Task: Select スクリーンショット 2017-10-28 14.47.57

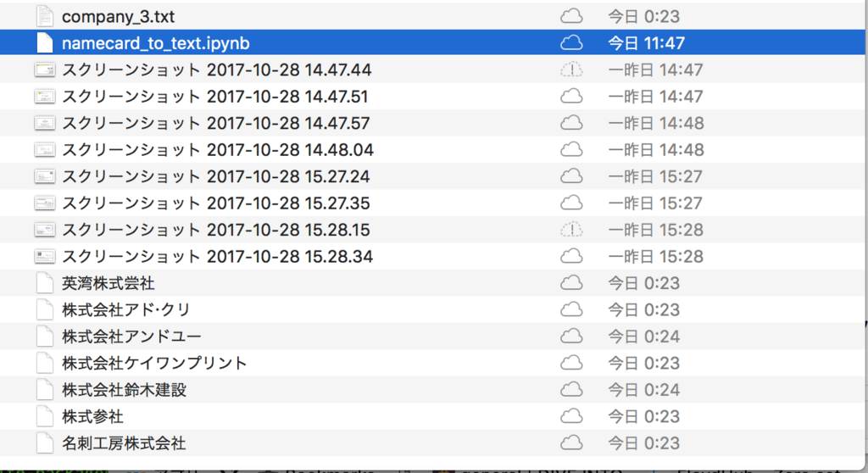Action: click(x=216, y=123)
